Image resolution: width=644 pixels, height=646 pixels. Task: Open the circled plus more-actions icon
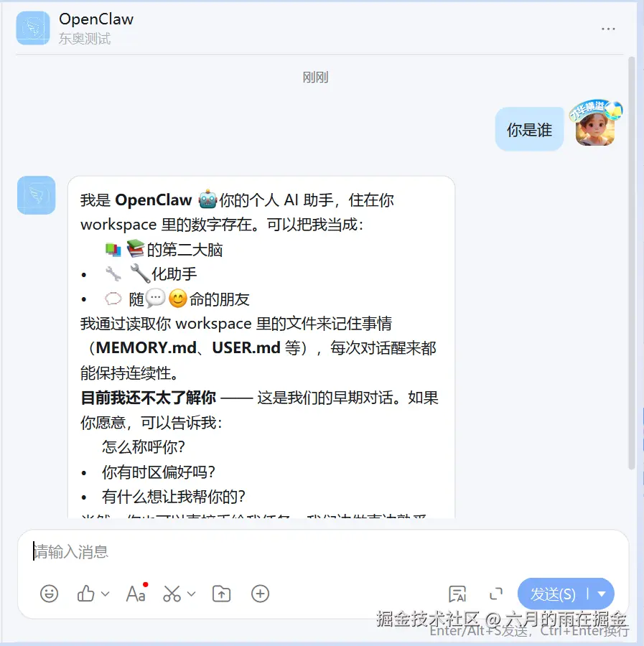260,594
